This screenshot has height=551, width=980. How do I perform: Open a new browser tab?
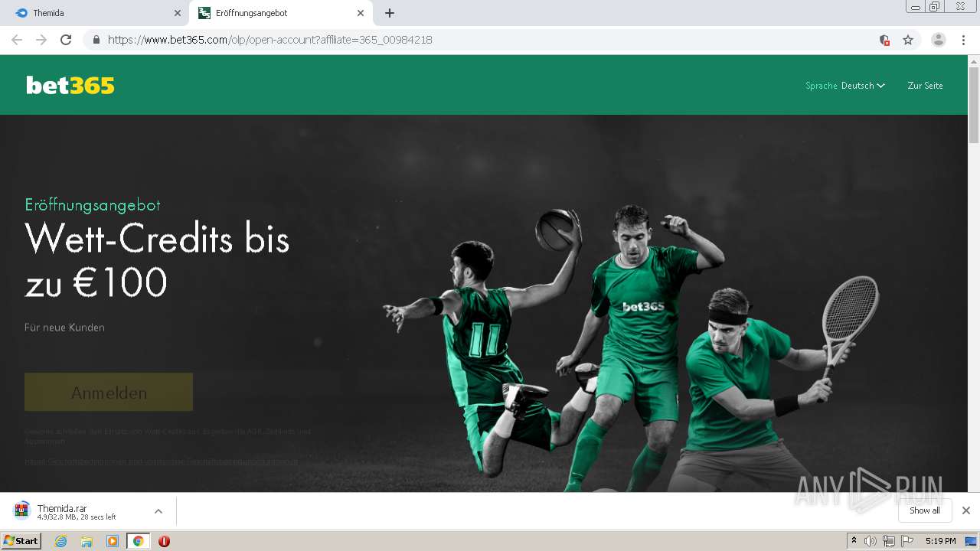coord(390,13)
